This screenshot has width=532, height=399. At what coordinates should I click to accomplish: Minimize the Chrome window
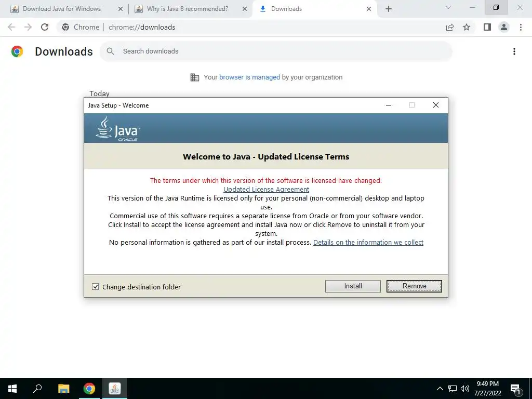472,7
